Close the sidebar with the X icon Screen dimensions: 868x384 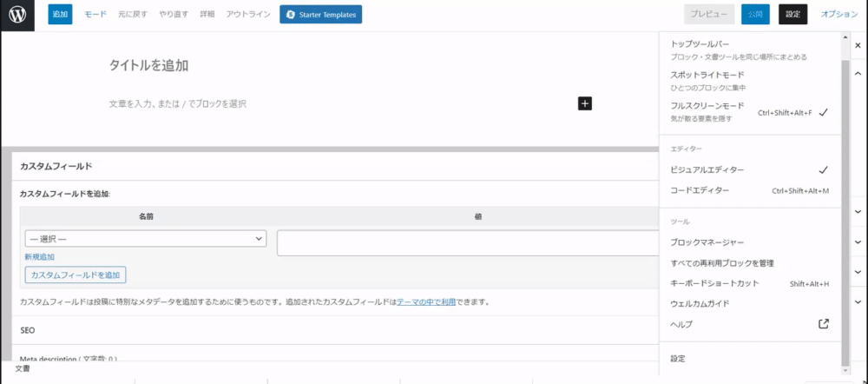[858, 45]
